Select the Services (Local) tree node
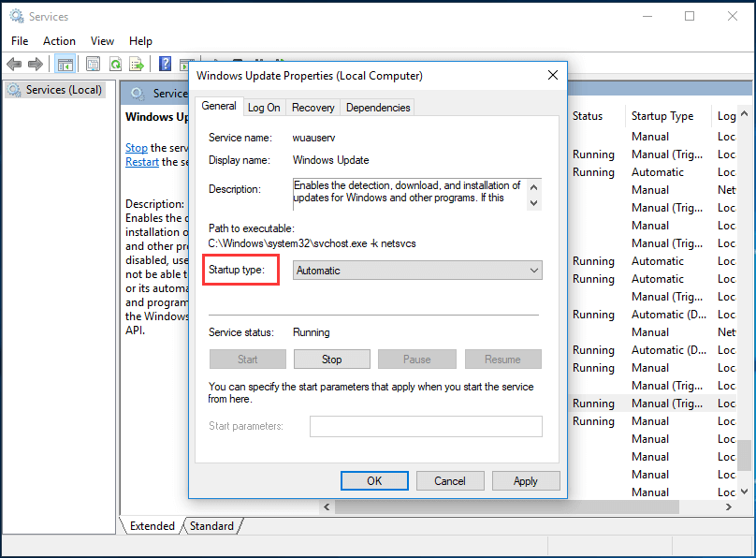Viewport: 756px width, 558px height. 54,90
